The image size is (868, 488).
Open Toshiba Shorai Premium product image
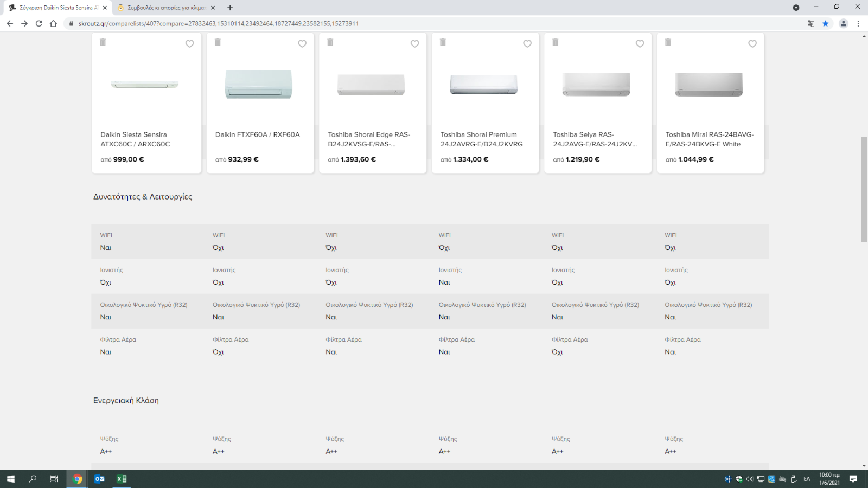coord(484,85)
